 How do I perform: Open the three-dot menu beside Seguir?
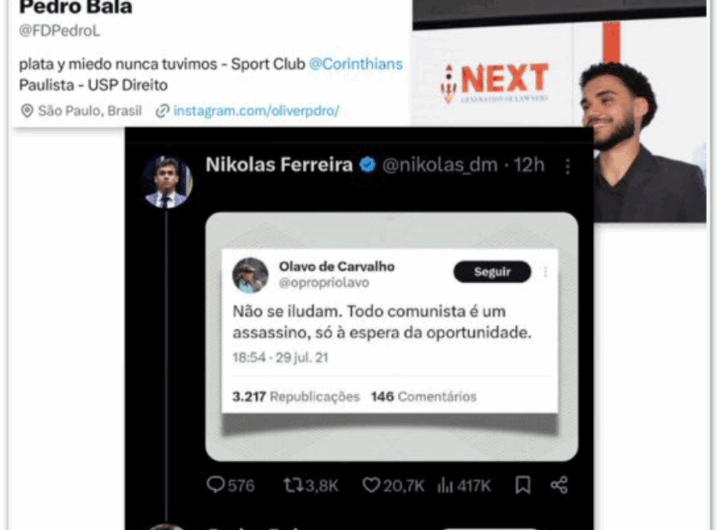pos(546,272)
